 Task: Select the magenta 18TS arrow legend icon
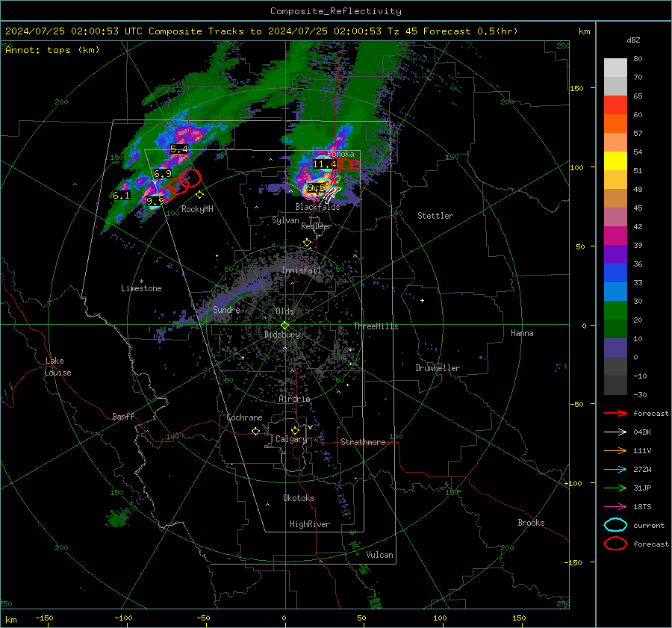pos(615,507)
